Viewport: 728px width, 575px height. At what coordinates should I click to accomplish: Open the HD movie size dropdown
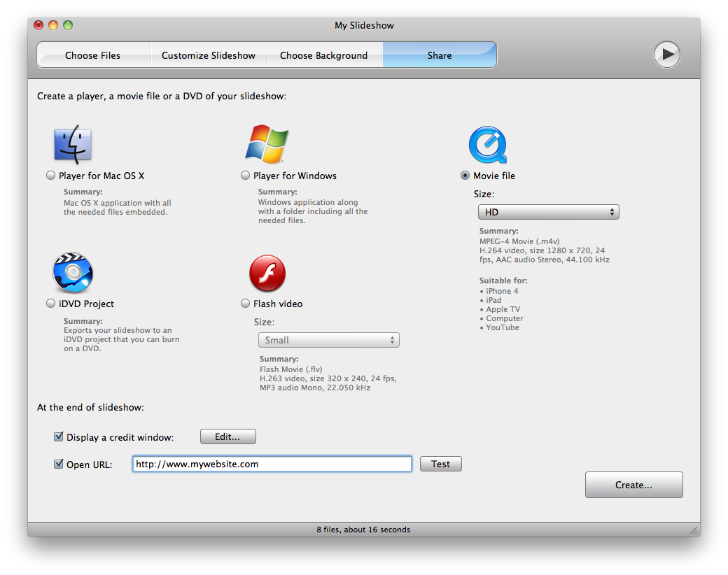pos(548,212)
